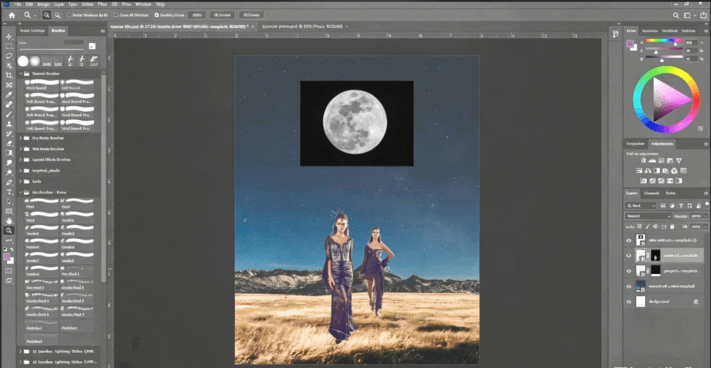Expand the Special Effects Brushes folder
Screen dimensions: 711x368
click(20, 160)
